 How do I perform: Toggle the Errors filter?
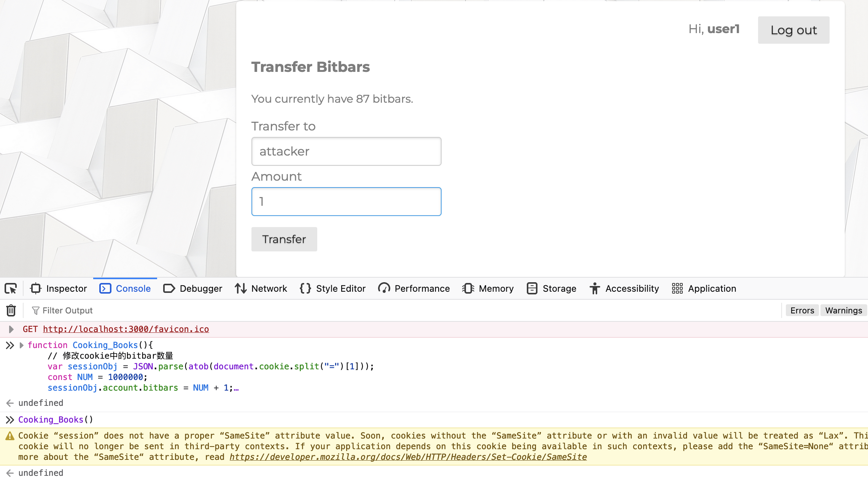tap(802, 310)
